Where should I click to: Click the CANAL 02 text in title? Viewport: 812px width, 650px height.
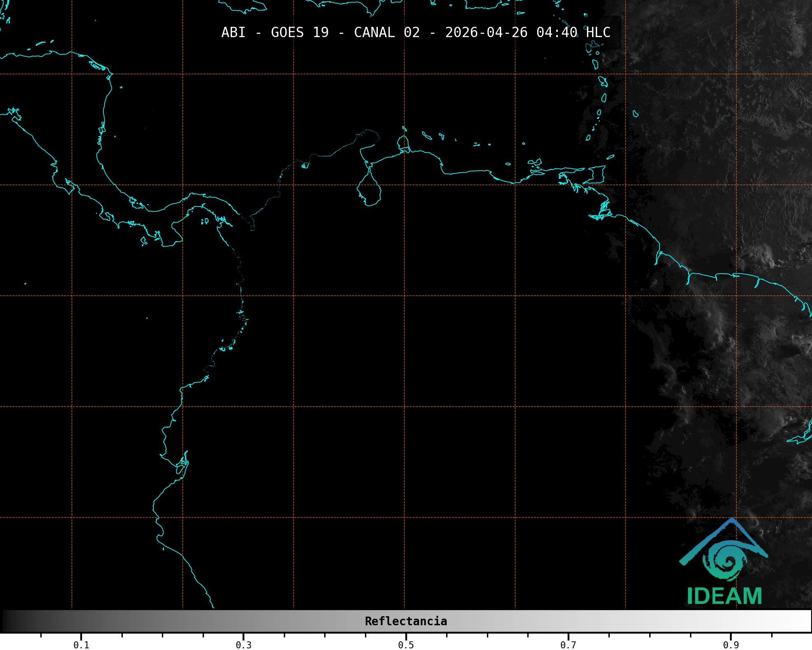pyautogui.click(x=386, y=33)
